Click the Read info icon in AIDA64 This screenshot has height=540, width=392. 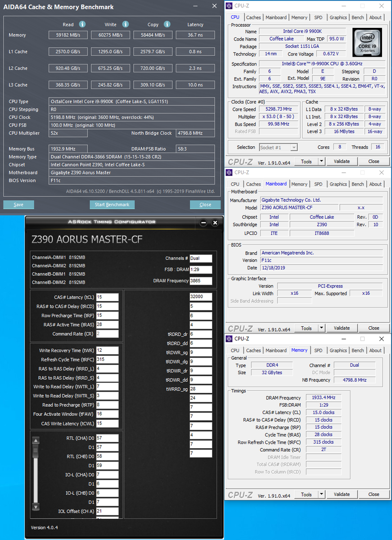[x=82, y=24]
